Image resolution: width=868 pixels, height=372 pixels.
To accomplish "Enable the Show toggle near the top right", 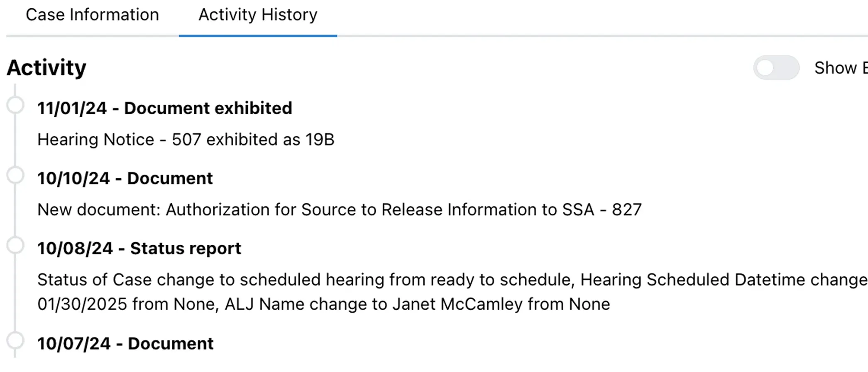I will (776, 67).
